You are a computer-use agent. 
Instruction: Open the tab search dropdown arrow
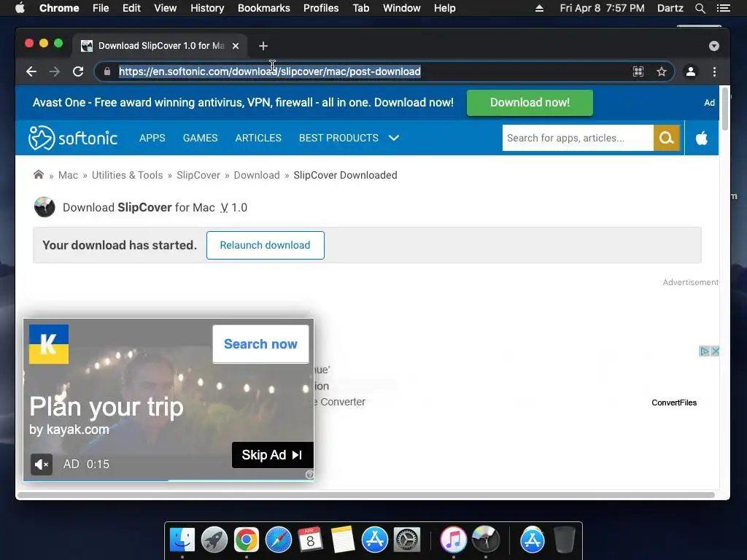coord(713,46)
